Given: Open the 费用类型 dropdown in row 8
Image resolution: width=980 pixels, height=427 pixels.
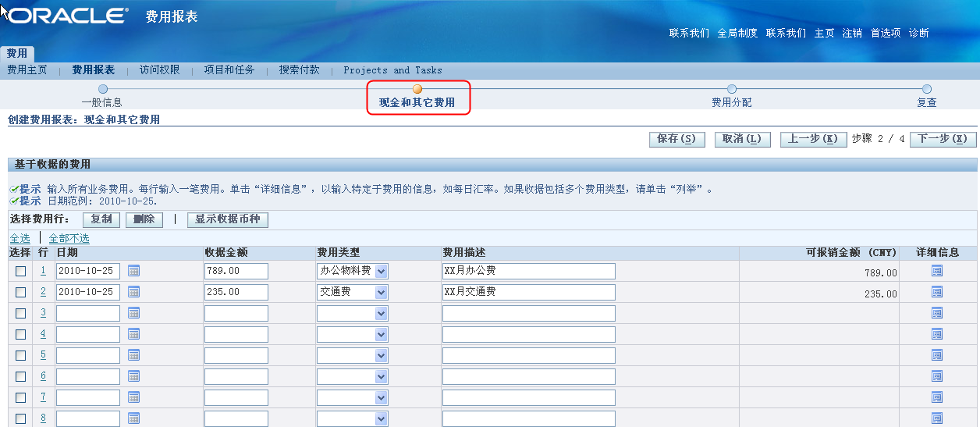Looking at the screenshot, I should [353, 418].
